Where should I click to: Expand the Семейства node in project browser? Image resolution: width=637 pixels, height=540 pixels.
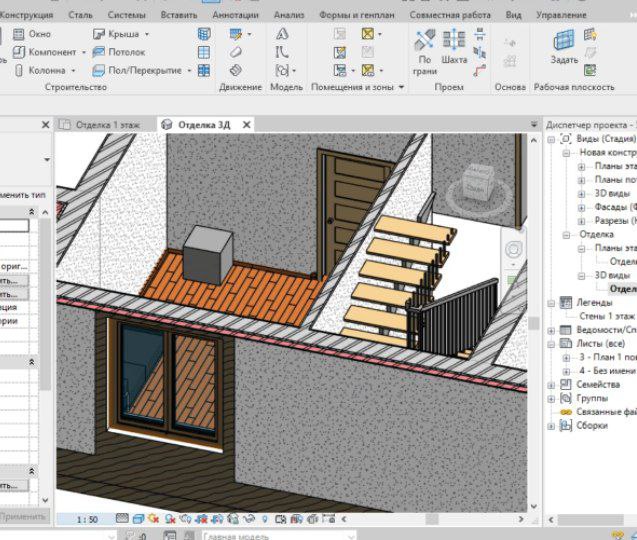(553, 384)
